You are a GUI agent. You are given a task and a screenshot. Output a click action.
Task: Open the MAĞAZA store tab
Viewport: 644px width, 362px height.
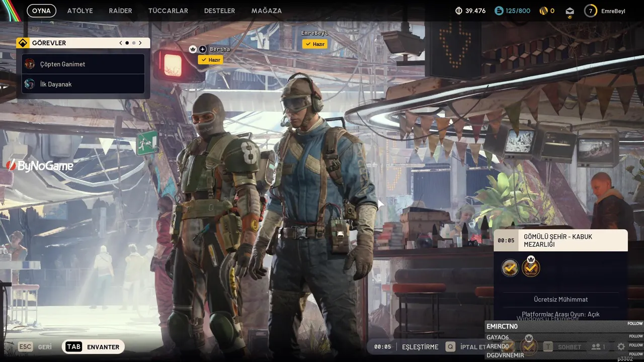[267, 11]
